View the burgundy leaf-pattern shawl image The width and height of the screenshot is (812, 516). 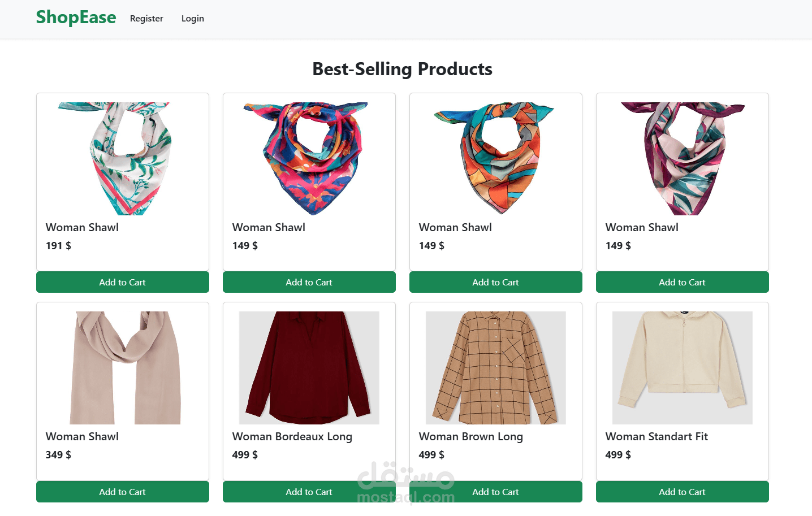(x=683, y=159)
